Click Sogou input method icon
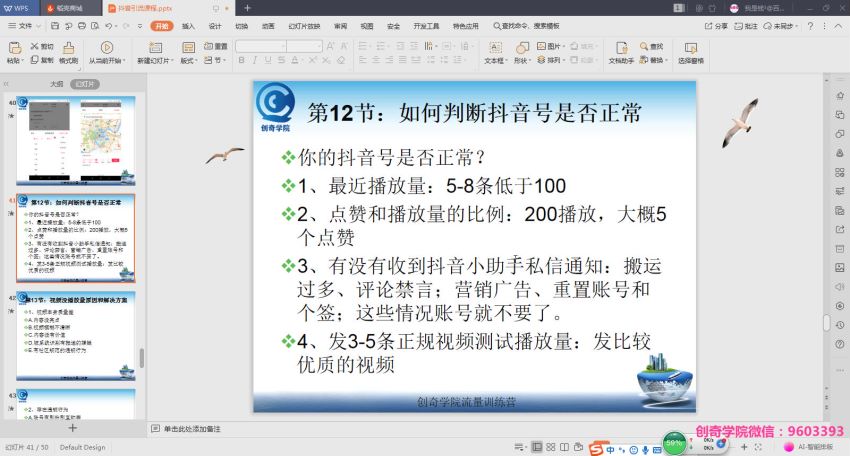The image size is (850, 456). [596, 449]
